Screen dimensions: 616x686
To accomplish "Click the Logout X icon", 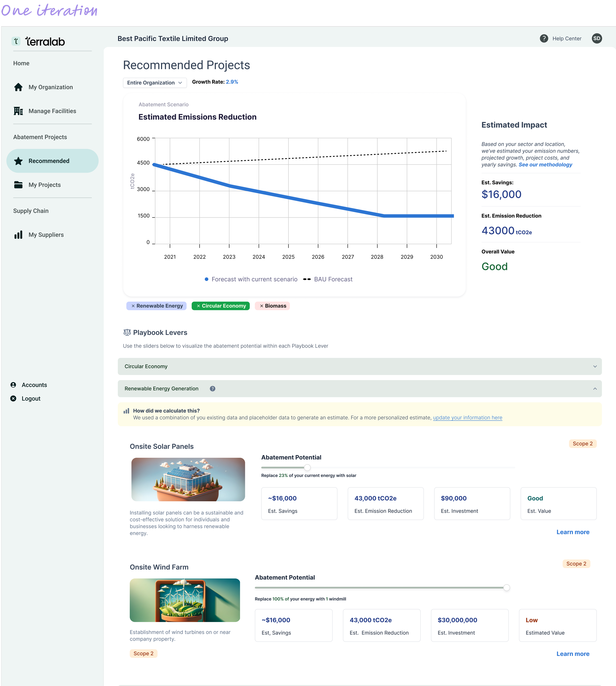I will [13, 398].
